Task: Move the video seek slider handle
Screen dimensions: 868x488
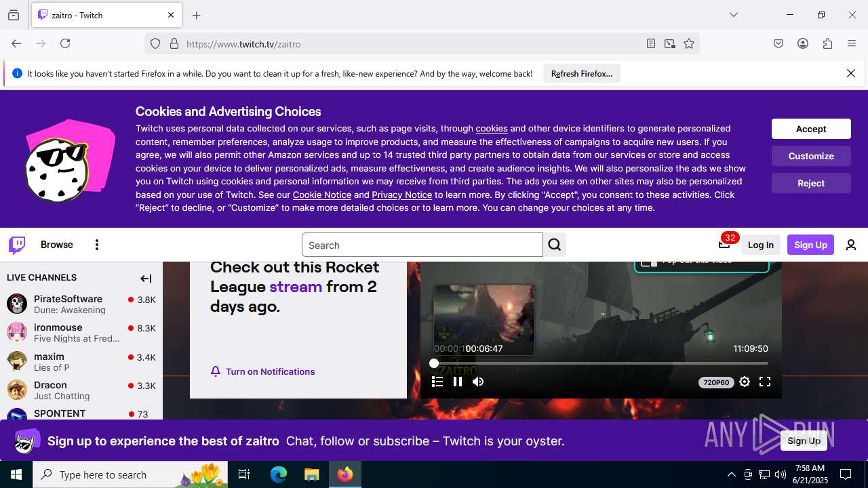Action: tap(434, 363)
